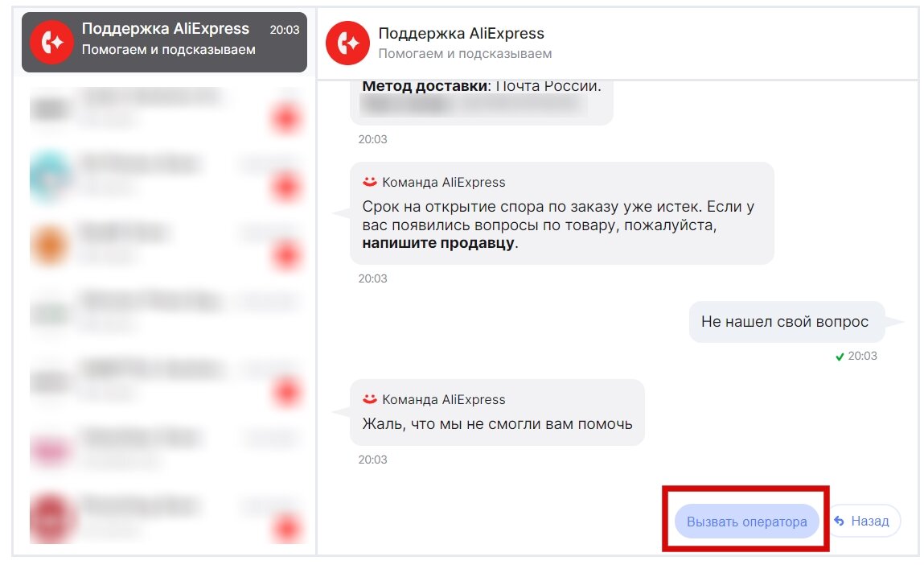Select the highlighted 'Поддержка AliExpress' chat in sidebar
The image size is (924, 565).
click(165, 42)
